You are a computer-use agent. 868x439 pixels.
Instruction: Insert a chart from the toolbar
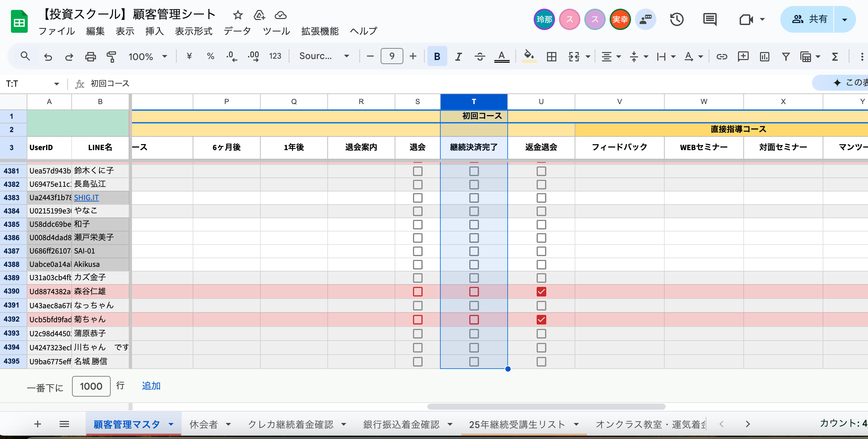[x=764, y=56]
